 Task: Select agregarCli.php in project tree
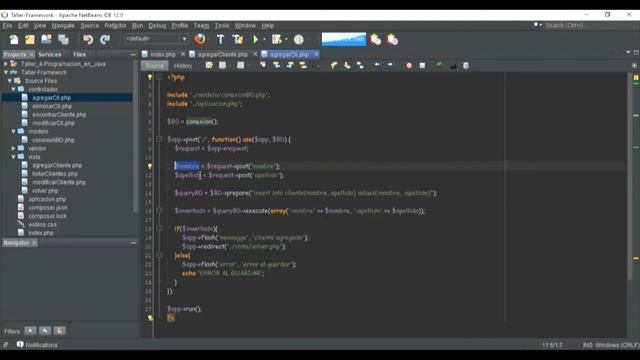(51, 98)
